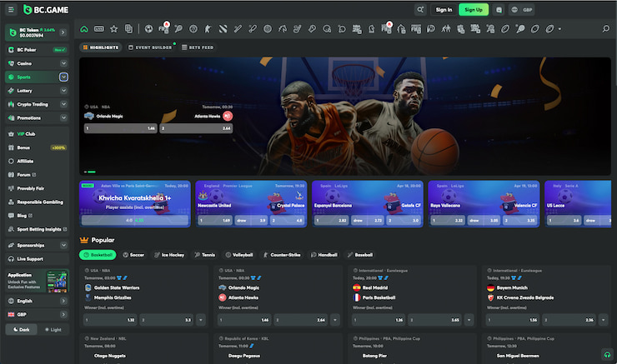
Task: Click the green home icon in sports toolbar
Action: pyautogui.click(x=84, y=28)
